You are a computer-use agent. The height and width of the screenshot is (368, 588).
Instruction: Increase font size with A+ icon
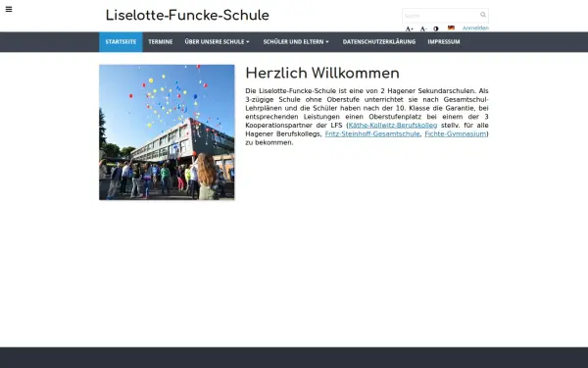[x=409, y=28]
